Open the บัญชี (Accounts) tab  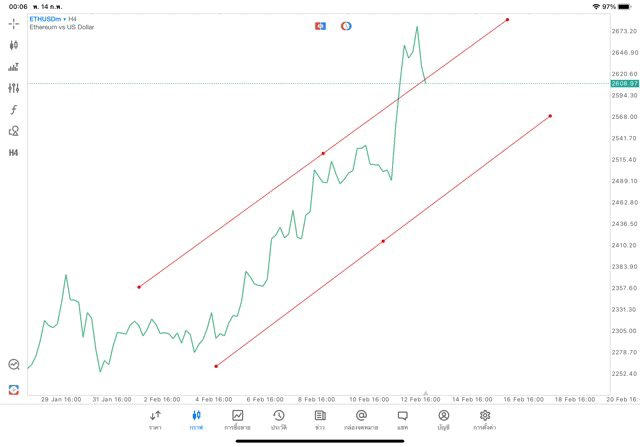[443, 419]
